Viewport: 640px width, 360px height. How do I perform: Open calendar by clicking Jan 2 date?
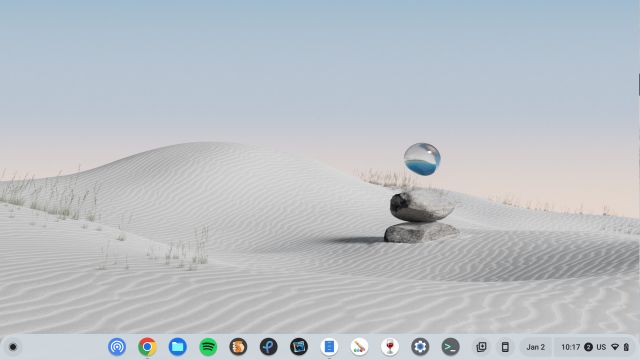pos(536,347)
